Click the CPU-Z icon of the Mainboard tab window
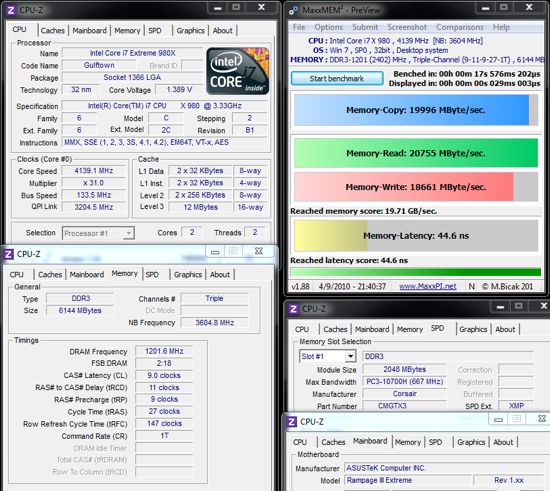Image resolution: width=550 pixels, height=491 pixels. [291, 422]
